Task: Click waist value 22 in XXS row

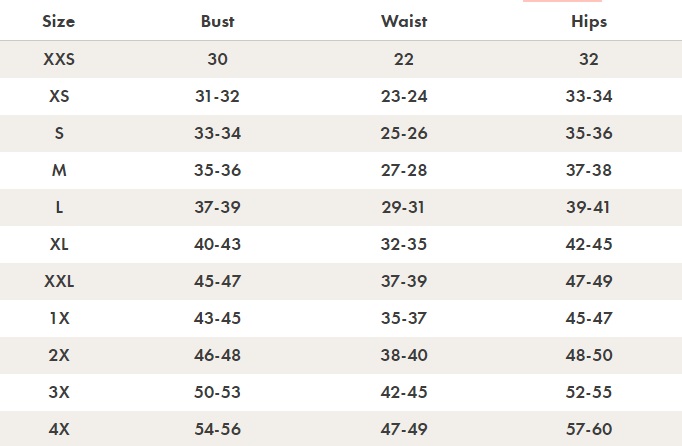Action: pyautogui.click(x=404, y=59)
